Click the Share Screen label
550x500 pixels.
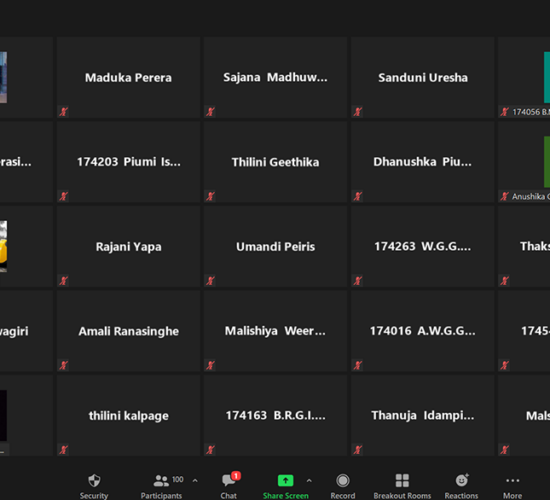tap(286, 495)
